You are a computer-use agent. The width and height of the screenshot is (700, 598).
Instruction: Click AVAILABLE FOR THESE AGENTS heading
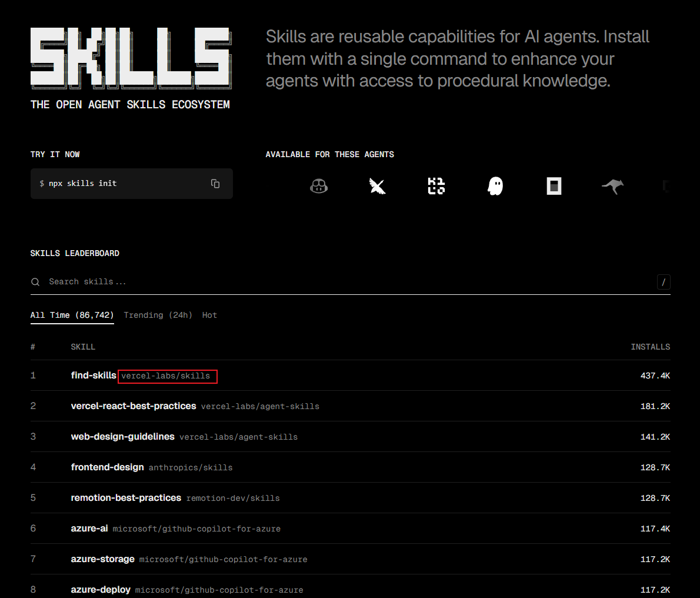330,154
